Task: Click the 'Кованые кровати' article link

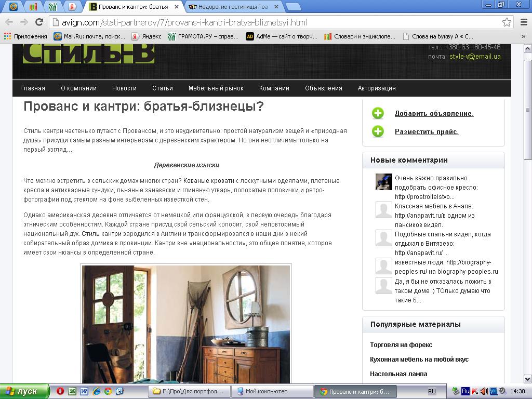Action: pos(209,181)
